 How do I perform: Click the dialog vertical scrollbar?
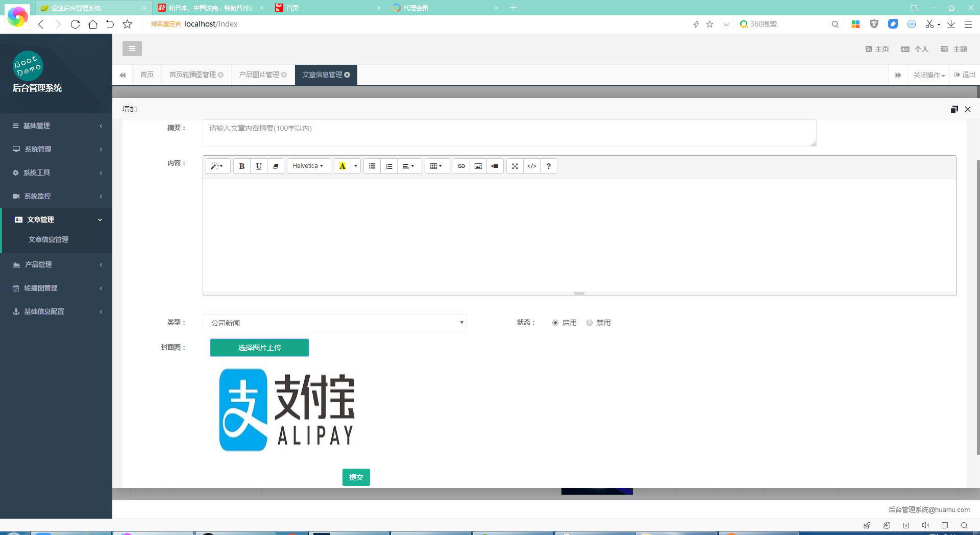click(x=977, y=306)
